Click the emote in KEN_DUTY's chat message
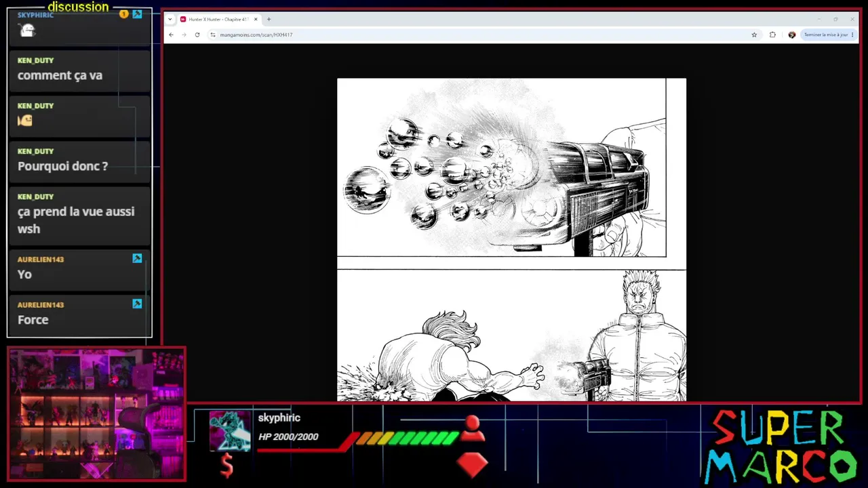 click(25, 121)
